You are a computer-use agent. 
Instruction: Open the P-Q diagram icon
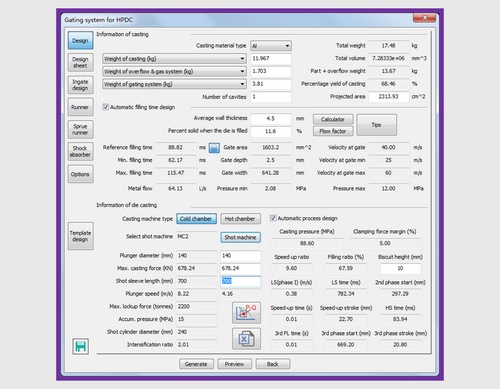(246, 313)
